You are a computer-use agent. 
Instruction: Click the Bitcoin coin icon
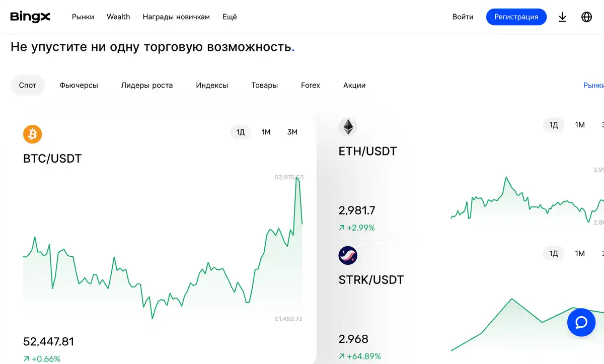coord(33,134)
